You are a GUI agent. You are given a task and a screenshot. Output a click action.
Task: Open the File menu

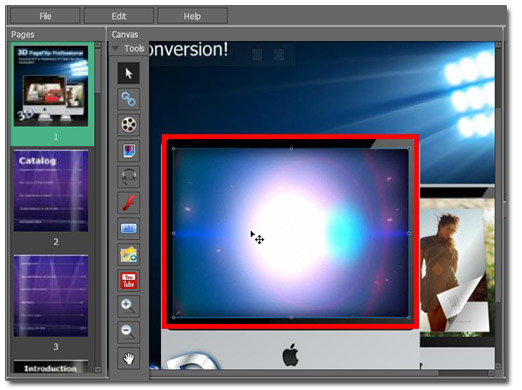[45, 16]
